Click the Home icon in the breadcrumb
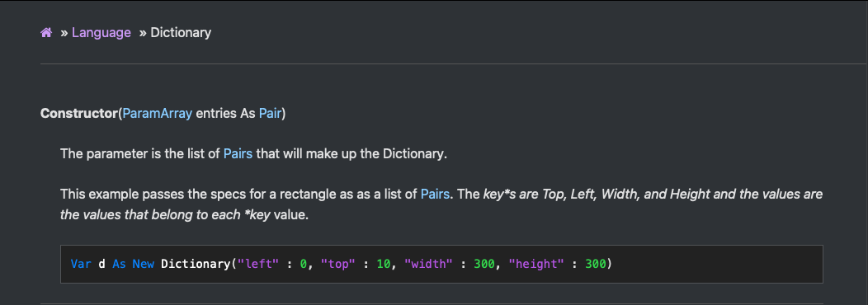 pyautogui.click(x=46, y=33)
